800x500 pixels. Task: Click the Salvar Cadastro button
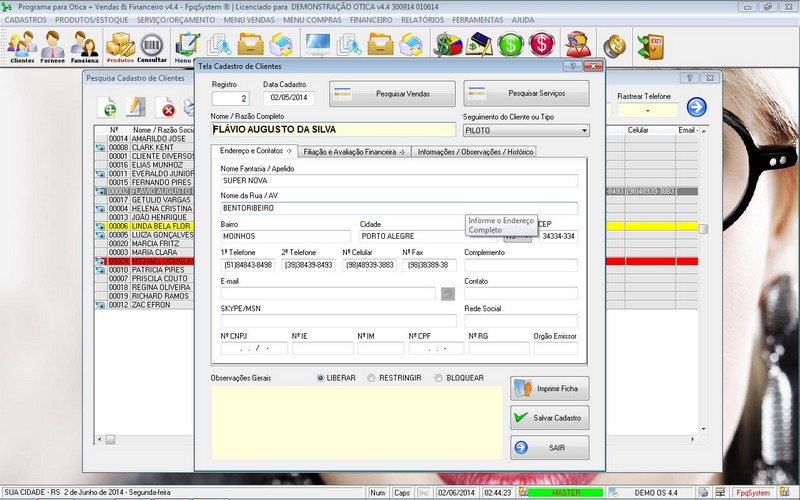click(x=549, y=417)
